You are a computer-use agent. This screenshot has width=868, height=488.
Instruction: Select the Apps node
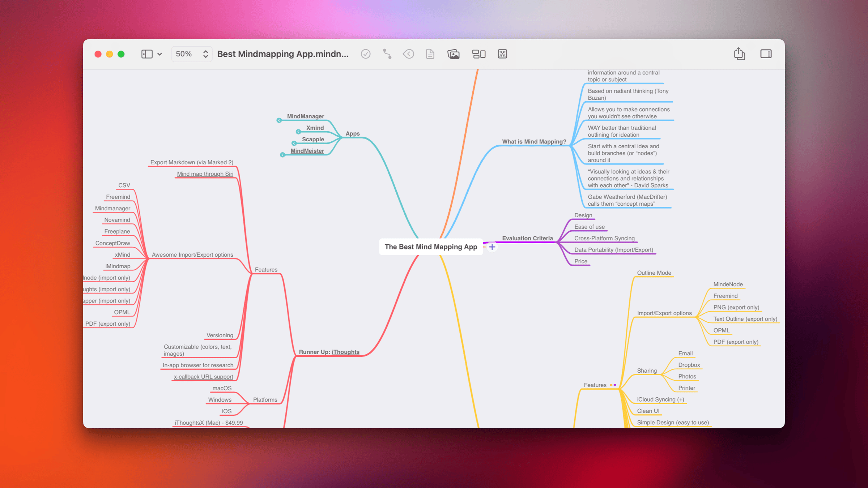[x=352, y=134]
